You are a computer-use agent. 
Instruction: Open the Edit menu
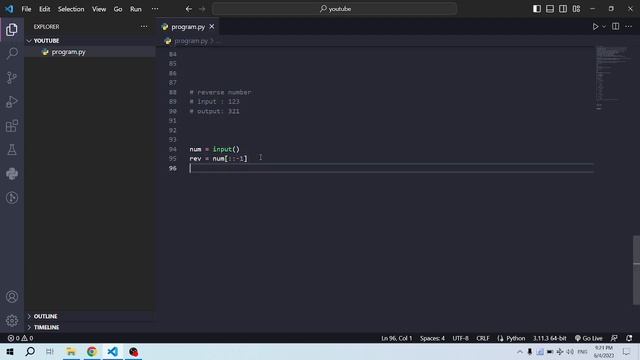44,9
